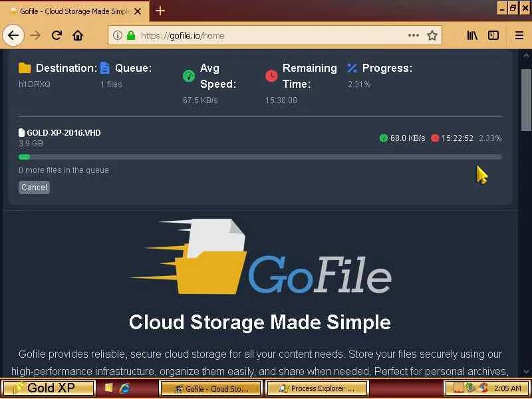Close the Gofile browser tab

pos(138,11)
